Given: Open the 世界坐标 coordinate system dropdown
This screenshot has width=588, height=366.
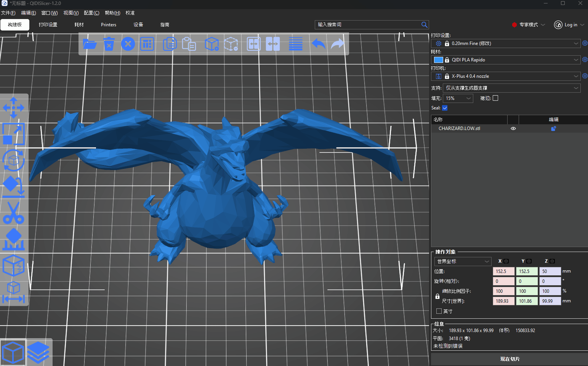Looking at the screenshot, I should [463, 262].
